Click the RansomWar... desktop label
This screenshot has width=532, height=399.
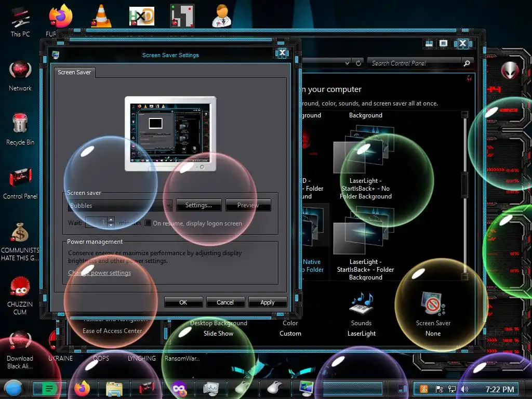pyautogui.click(x=182, y=358)
